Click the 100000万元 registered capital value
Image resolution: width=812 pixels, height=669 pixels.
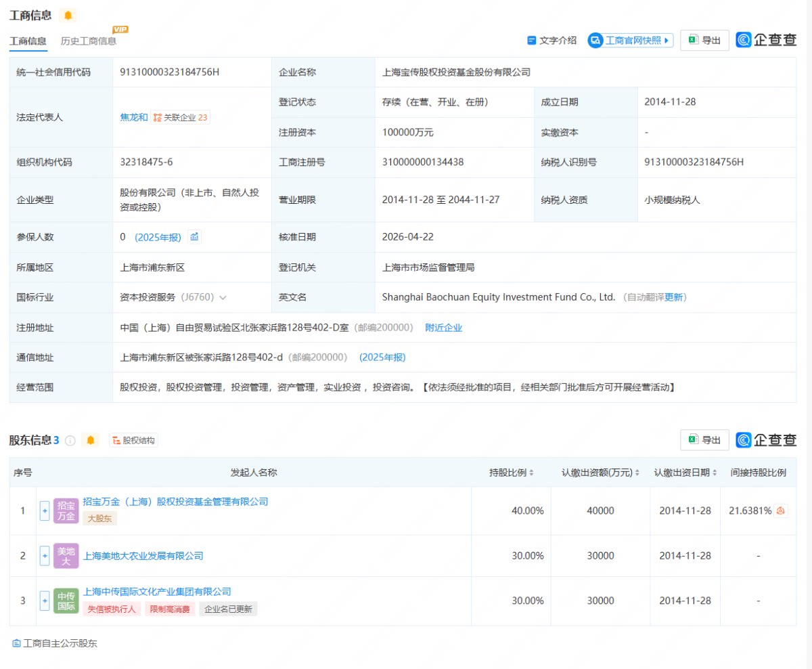(408, 132)
